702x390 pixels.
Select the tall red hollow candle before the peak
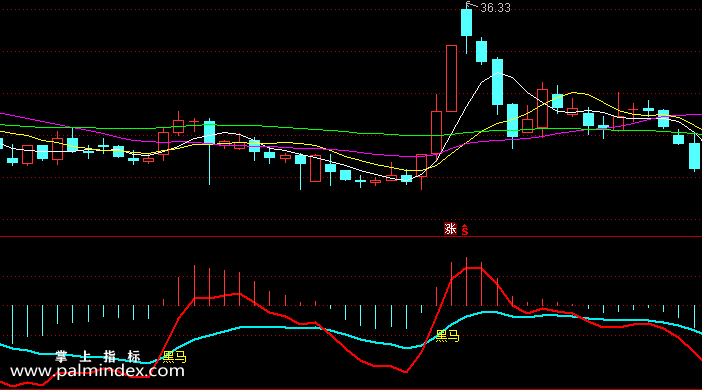click(x=451, y=78)
